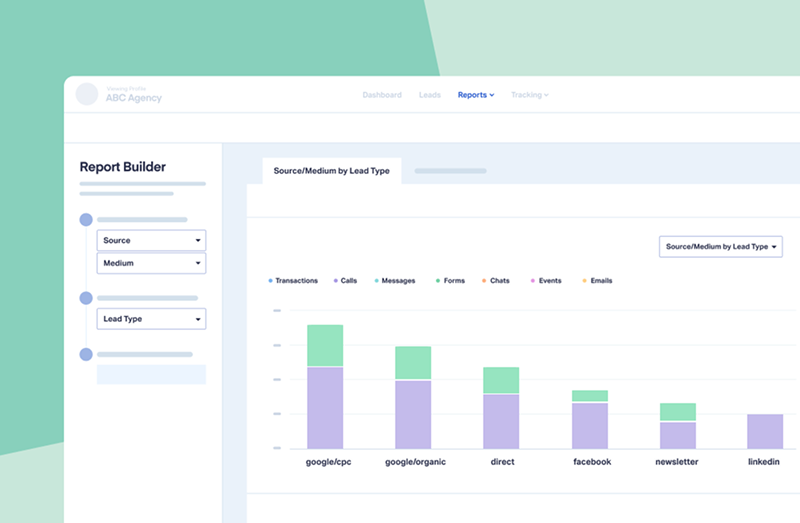Viewport: 800px width, 523px height.
Task: Toggle the Forms legend item
Action: pos(451,281)
